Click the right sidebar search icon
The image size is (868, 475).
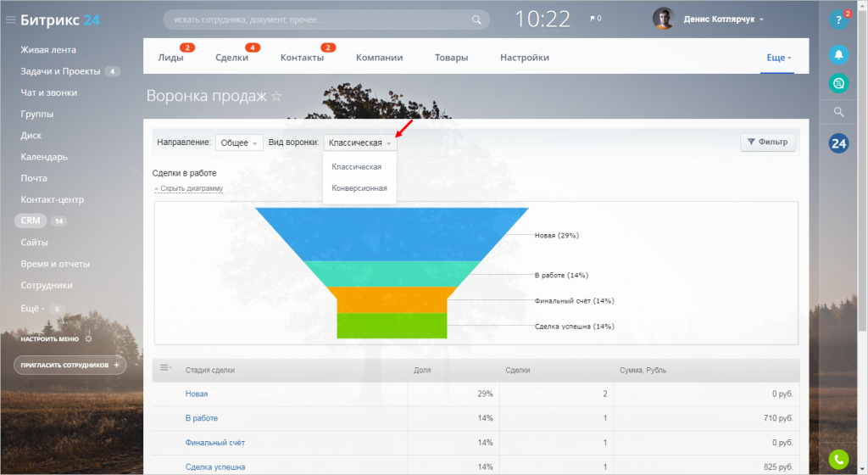tap(838, 112)
